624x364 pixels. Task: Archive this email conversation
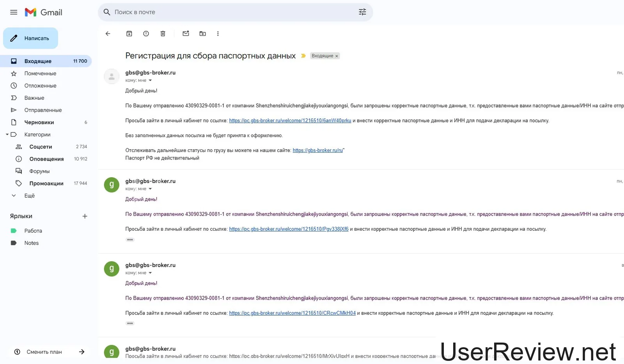(x=129, y=34)
